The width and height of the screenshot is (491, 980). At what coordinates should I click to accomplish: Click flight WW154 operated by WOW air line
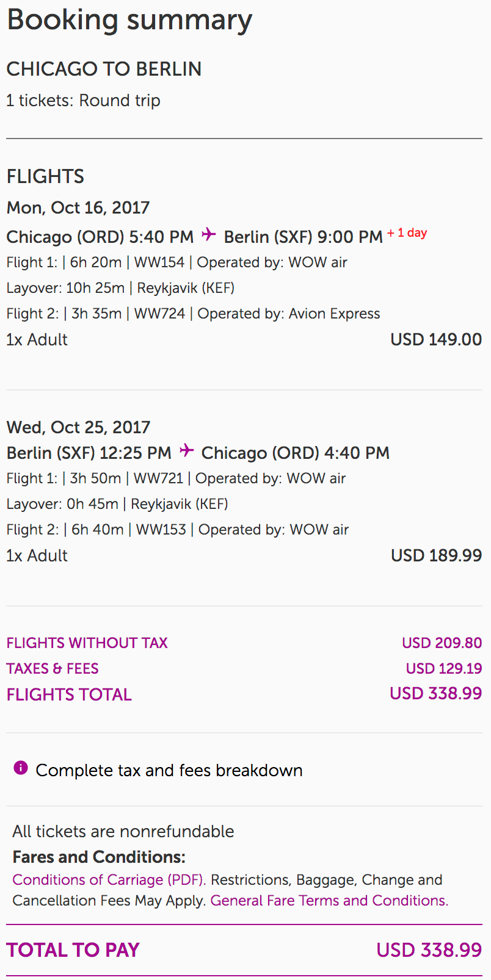pyautogui.click(x=176, y=262)
